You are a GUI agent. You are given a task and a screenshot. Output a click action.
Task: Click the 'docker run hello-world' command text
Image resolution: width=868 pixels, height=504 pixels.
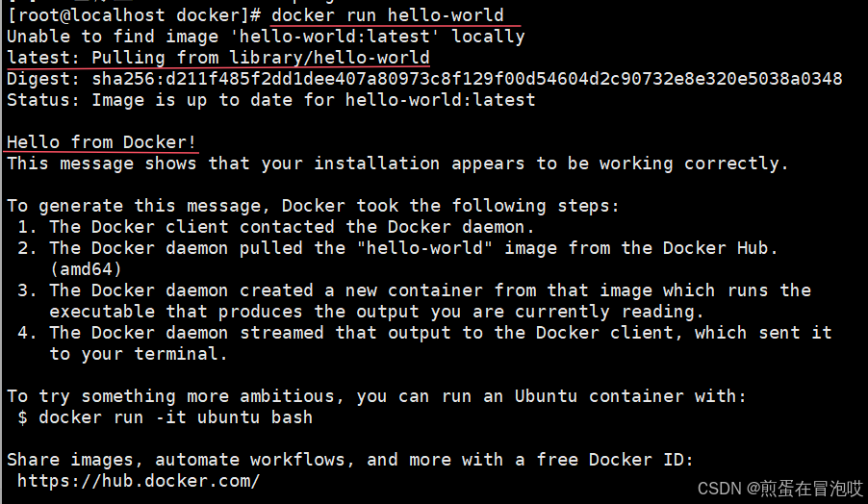coord(388,15)
